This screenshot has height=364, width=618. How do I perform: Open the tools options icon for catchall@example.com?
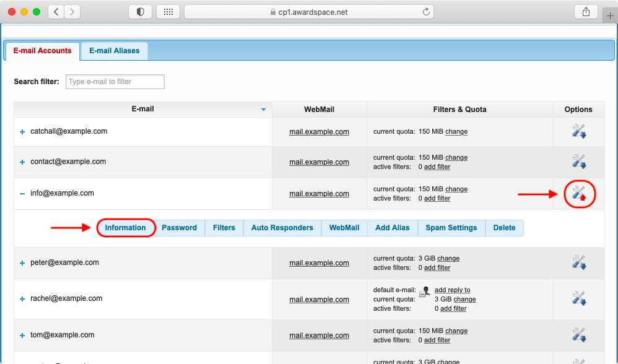click(x=578, y=131)
